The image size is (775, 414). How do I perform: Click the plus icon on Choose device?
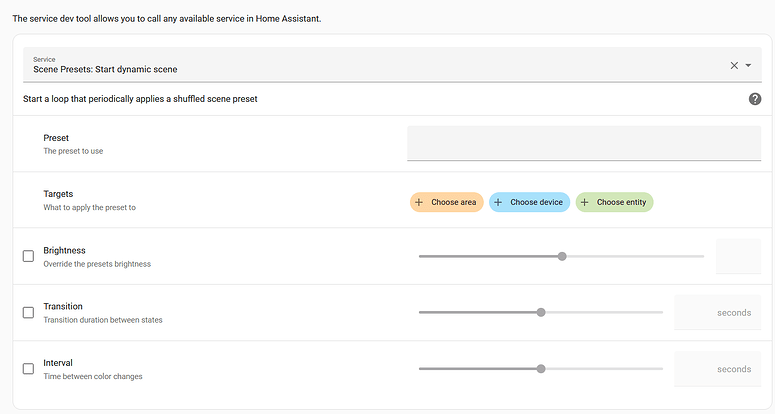coord(498,202)
